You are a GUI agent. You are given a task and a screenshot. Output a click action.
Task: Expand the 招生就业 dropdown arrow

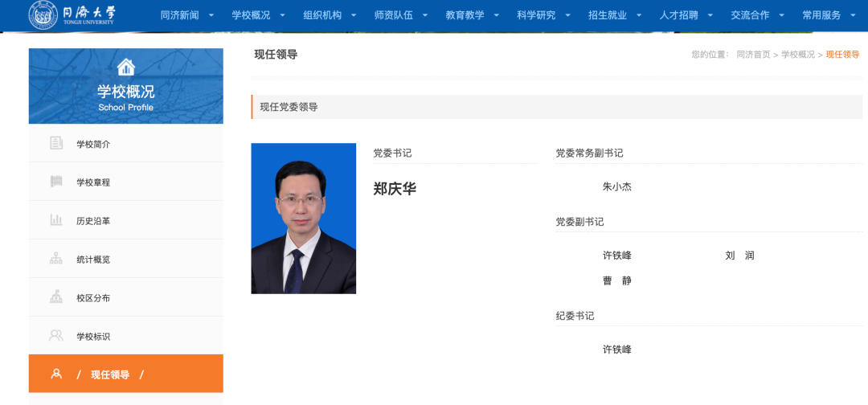pyautogui.click(x=640, y=15)
